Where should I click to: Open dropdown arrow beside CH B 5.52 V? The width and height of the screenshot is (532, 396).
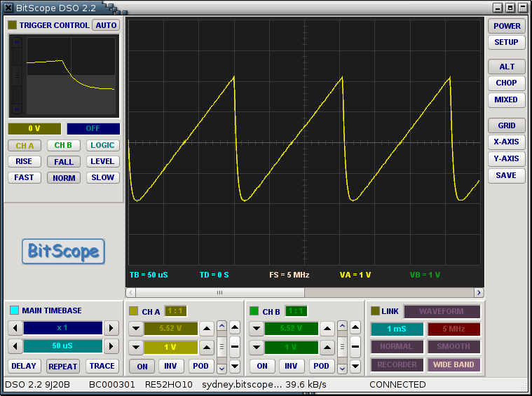pyautogui.click(x=255, y=328)
